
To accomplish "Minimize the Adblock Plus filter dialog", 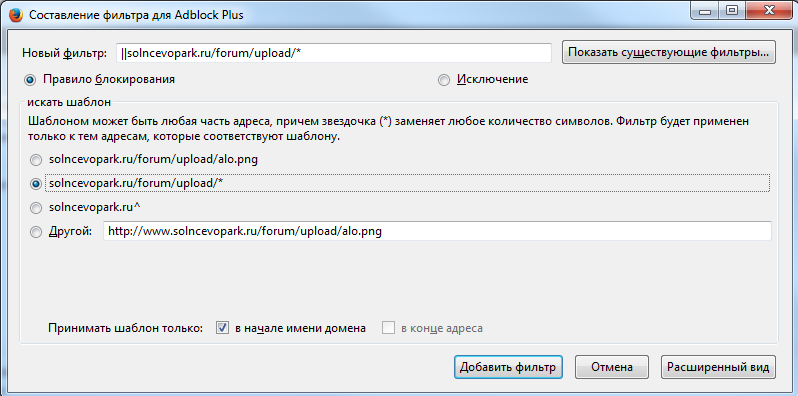I will 705,10.
